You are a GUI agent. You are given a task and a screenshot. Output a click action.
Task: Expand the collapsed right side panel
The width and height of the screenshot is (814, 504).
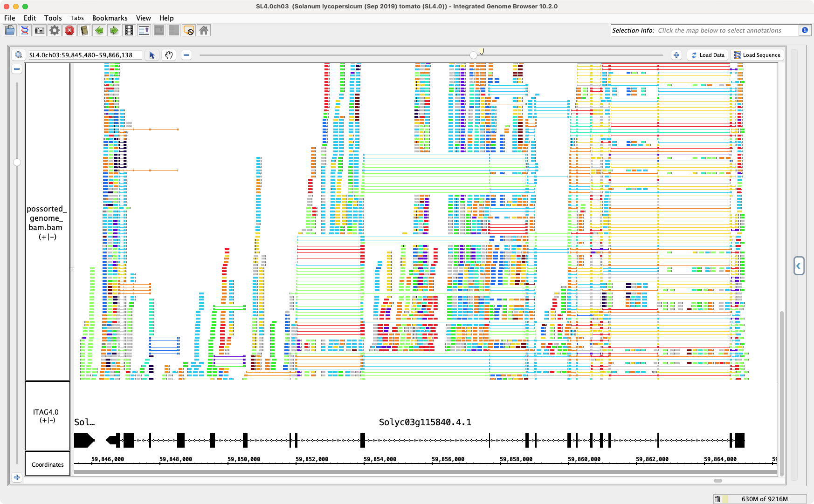point(799,266)
